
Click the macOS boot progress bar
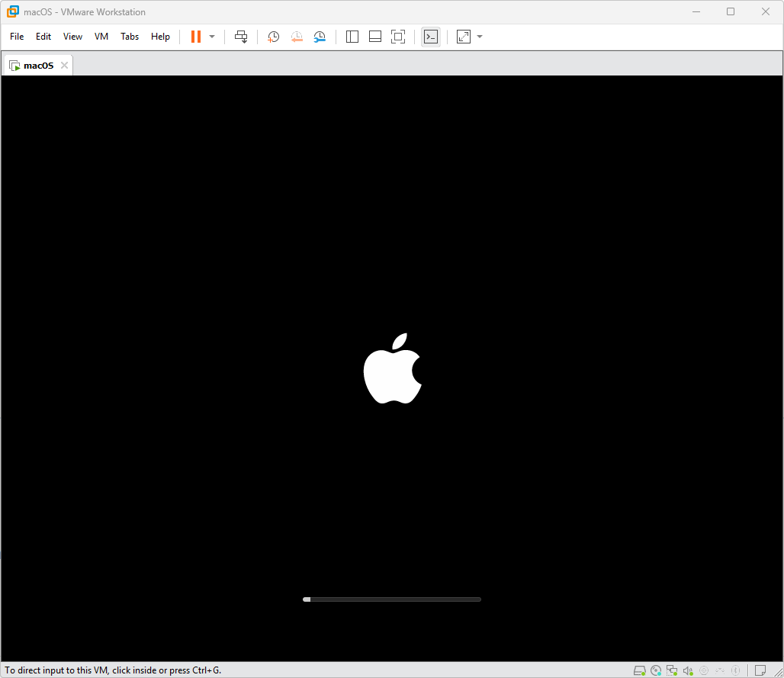392,599
